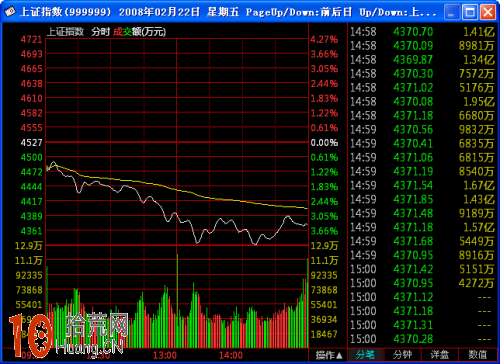Click the 13:00 time axis label
The height and width of the screenshot is (364, 500).
pyautogui.click(x=165, y=355)
